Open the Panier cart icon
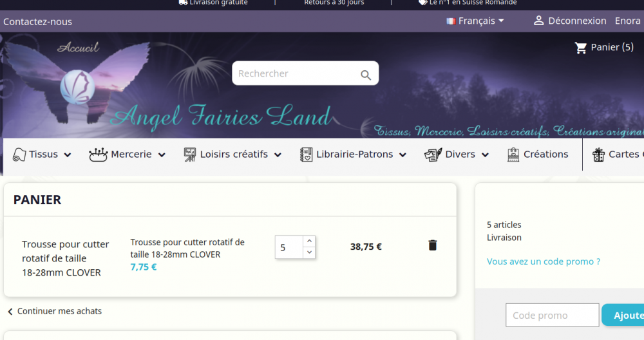The width and height of the screenshot is (644, 340). click(x=581, y=48)
